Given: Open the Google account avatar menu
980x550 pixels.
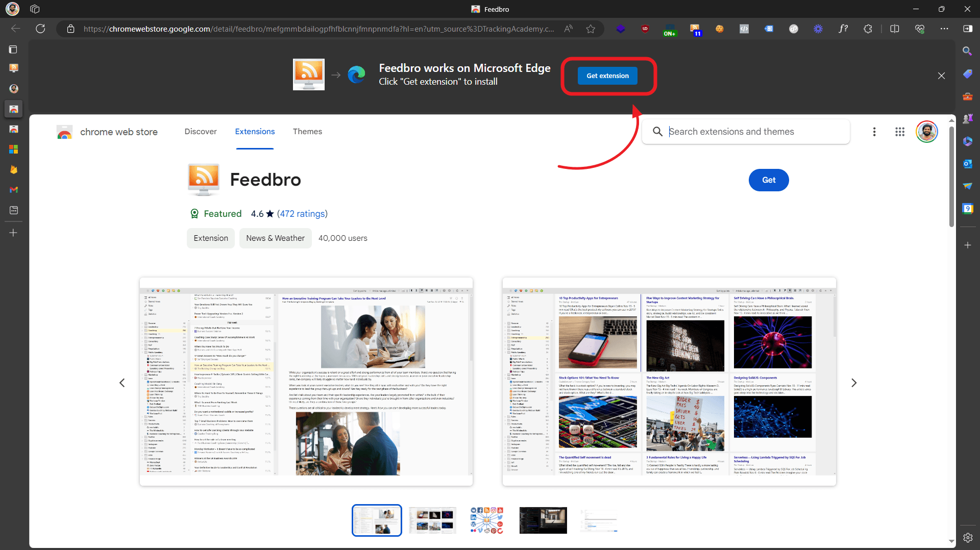Looking at the screenshot, I should 927,132.
